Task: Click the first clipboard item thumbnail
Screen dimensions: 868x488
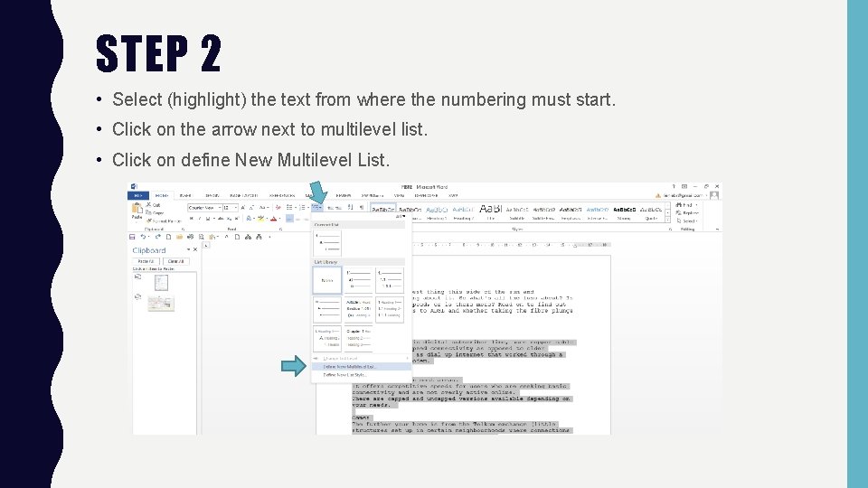Action: pyautogui.click(x=161, y=283)
